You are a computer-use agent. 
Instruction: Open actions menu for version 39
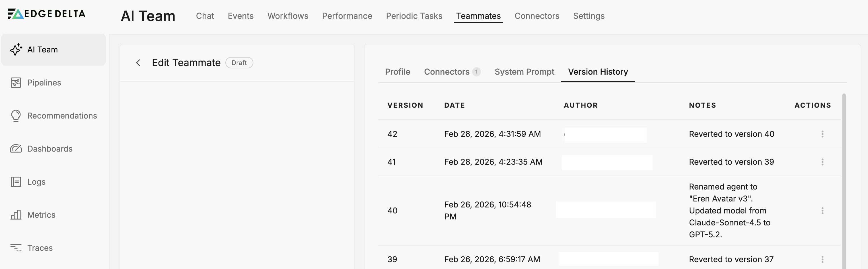pos(822,259)
